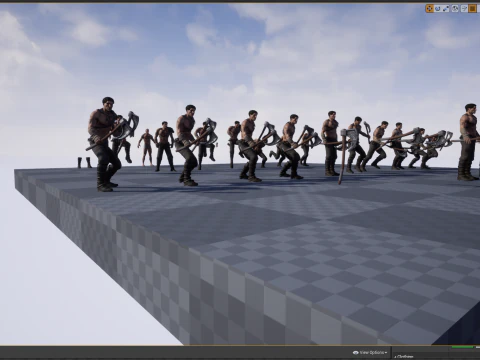This screenshot has height=360, width=480.
Task: Toggle the world/local coordinate system icon
Action: 455,8
